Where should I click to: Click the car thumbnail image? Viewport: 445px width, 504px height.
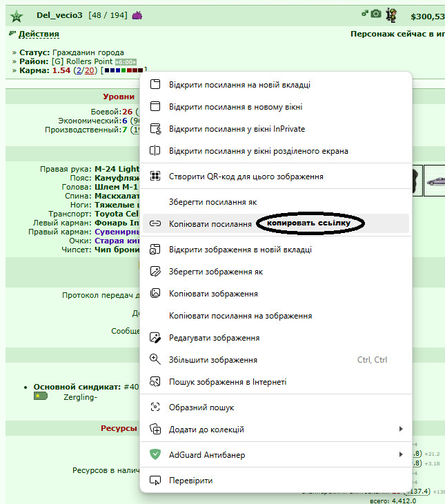pyautogui.click(x=435, y=181)
